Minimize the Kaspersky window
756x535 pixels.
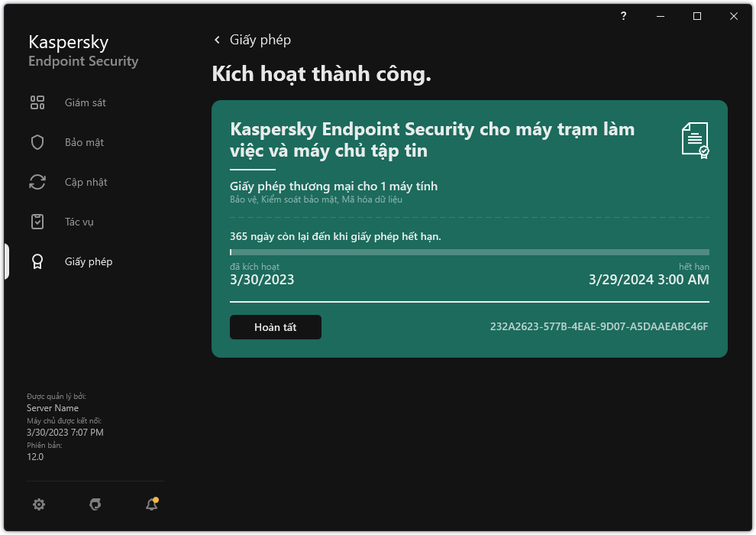pyautogui.click(x=661, y=16)
